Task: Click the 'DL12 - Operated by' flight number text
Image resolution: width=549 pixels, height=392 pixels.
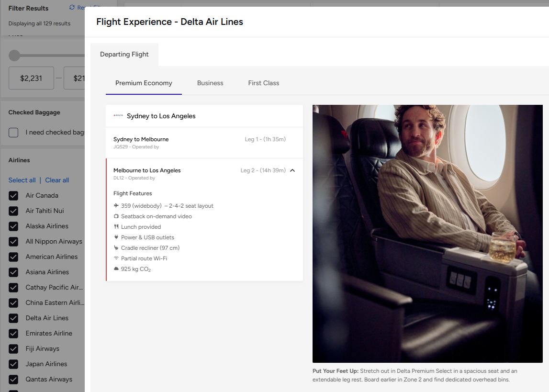Action: click(134, 178)
